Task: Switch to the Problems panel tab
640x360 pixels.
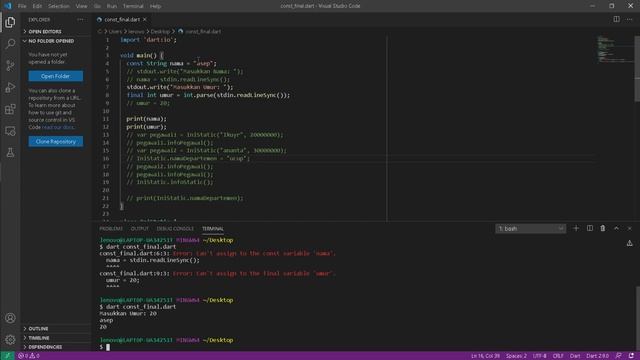Action: [x=111, y=229]
